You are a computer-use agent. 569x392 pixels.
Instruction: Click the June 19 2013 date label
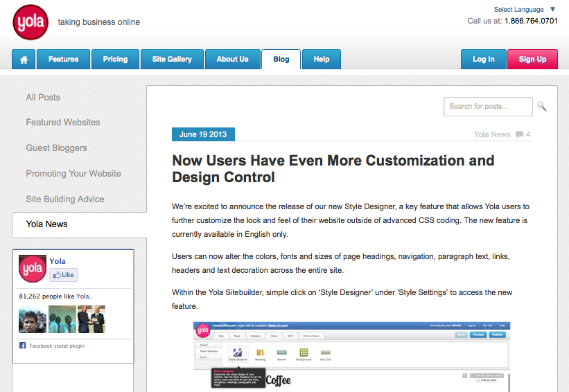click(203, 134)
